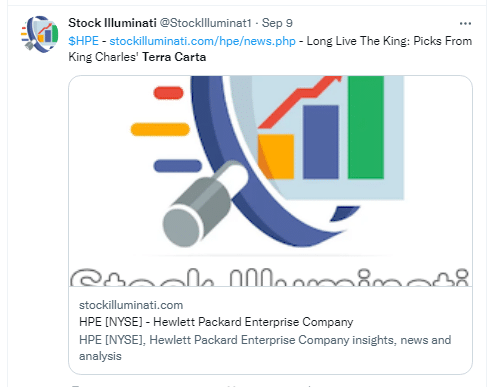Click the tweet text mentioning Terra Carta

pos(174,57)
